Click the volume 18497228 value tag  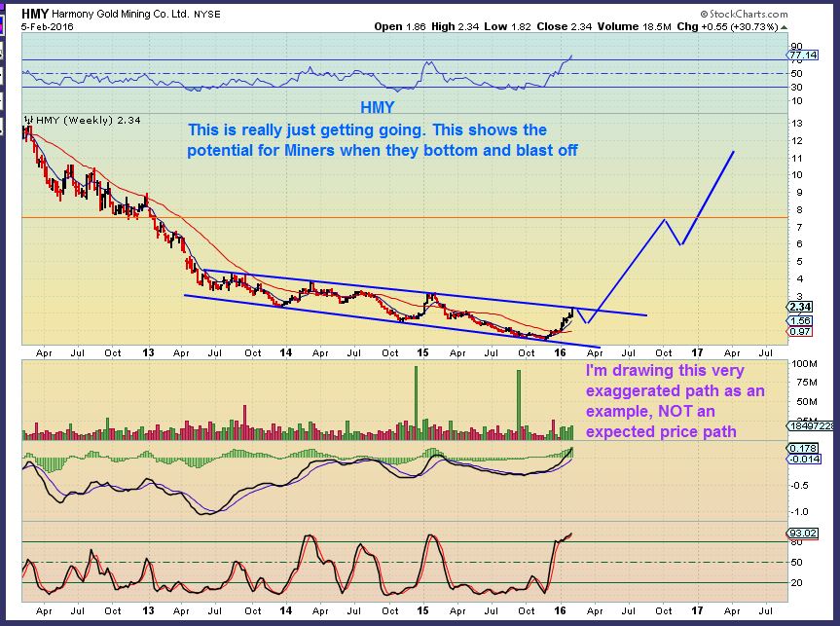click(x=811, y=425)
